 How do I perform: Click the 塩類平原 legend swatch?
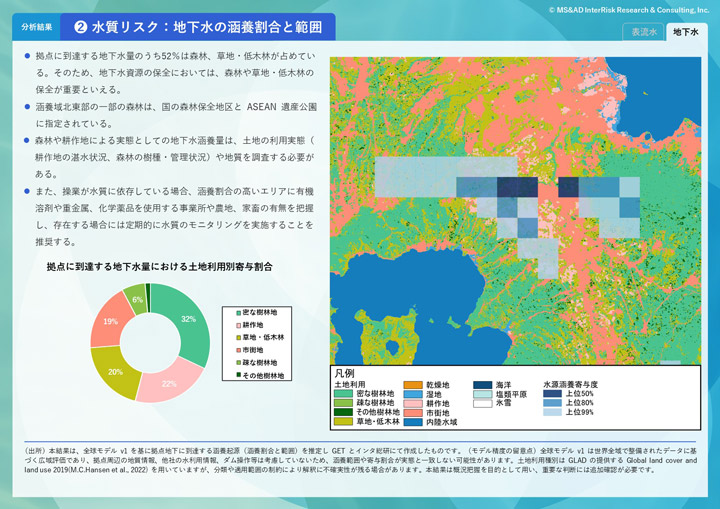[483, 394]
